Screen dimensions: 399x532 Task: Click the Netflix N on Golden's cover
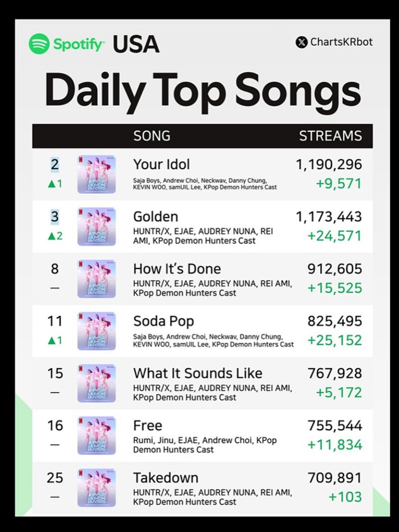[x=81, y=212]
